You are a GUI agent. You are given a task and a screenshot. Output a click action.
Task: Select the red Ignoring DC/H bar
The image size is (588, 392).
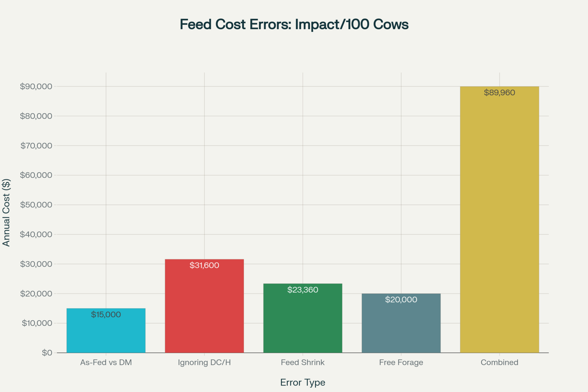[204, 309]
